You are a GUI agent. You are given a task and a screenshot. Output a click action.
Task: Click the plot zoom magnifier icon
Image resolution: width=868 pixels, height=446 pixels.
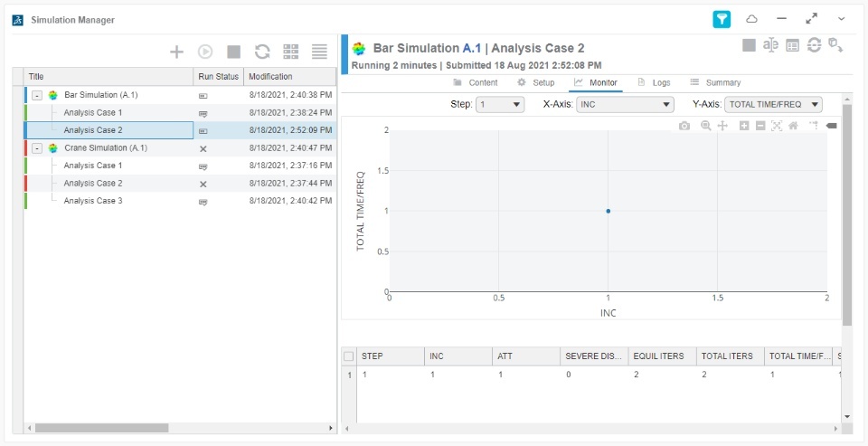pyautogui.click(x=706, y=126)
